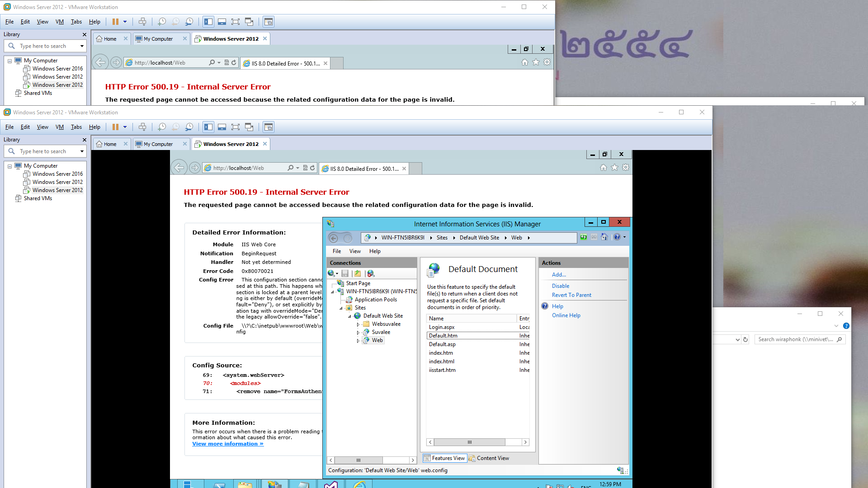Image resolution: width=868 pixels, height=488 pixels.
Task: Switch to Content View tab
Action: pos(489,458)
